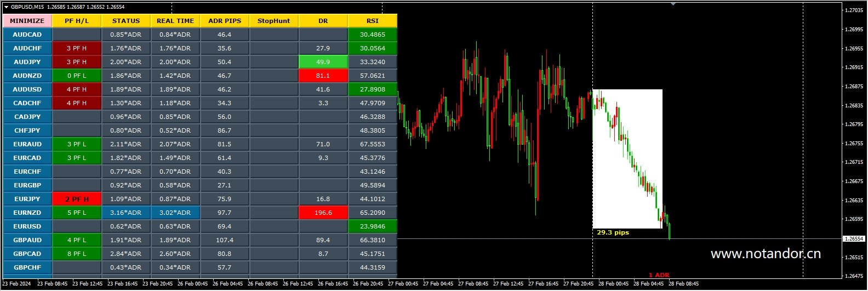This screenshot has height=291, width=868.
Task: Click the 4 PF H cell for CADCHF
Action: 77,103
